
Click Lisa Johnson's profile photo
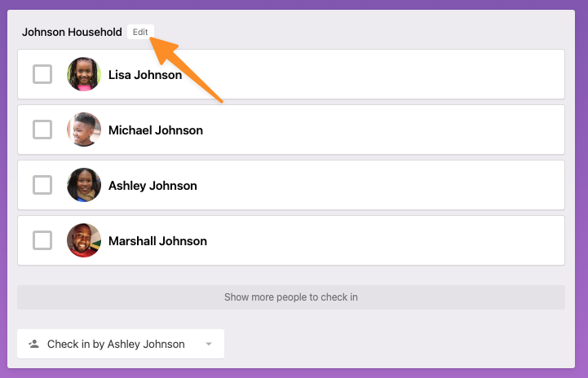[x=84, y=74]
